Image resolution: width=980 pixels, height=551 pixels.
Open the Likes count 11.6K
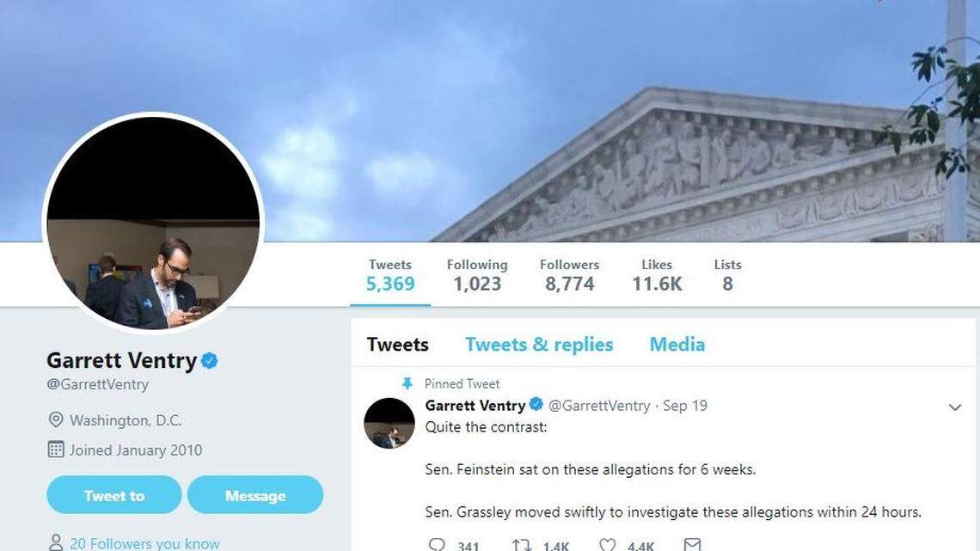coord(657,275)
